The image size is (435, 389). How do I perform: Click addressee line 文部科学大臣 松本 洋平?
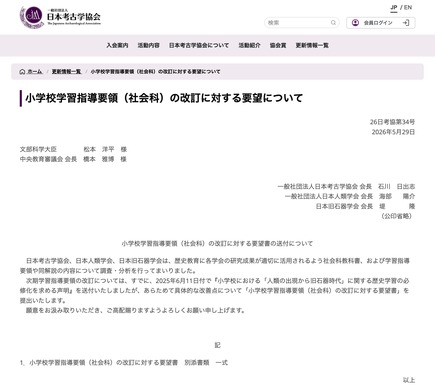click(x=73, y=149)
